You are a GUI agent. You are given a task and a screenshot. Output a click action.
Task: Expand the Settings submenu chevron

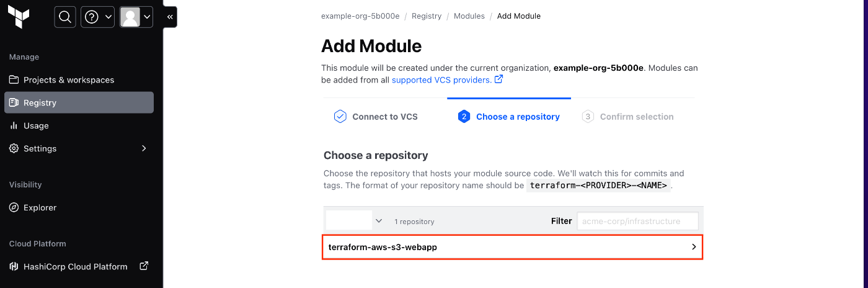(x=144, y=148)
